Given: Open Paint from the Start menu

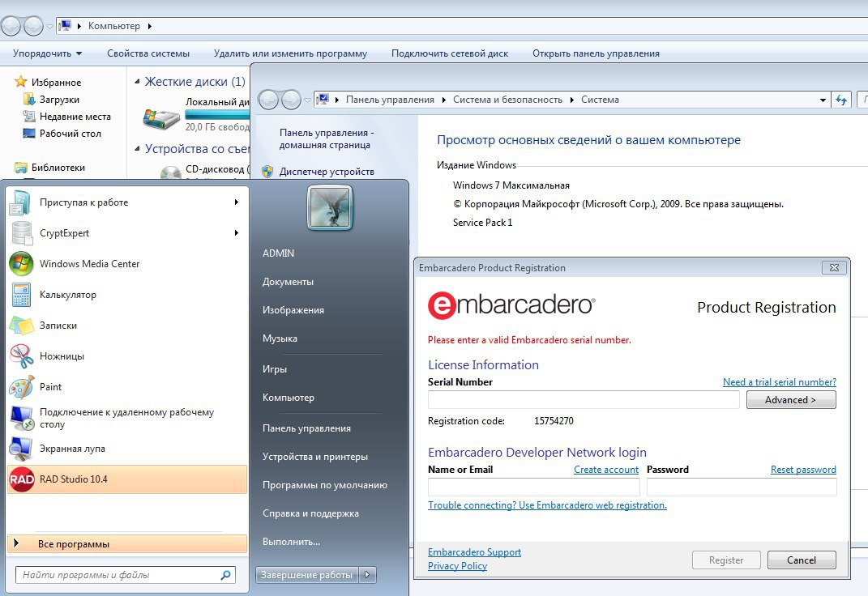Looking at the screenshot, I should (127, 387).
